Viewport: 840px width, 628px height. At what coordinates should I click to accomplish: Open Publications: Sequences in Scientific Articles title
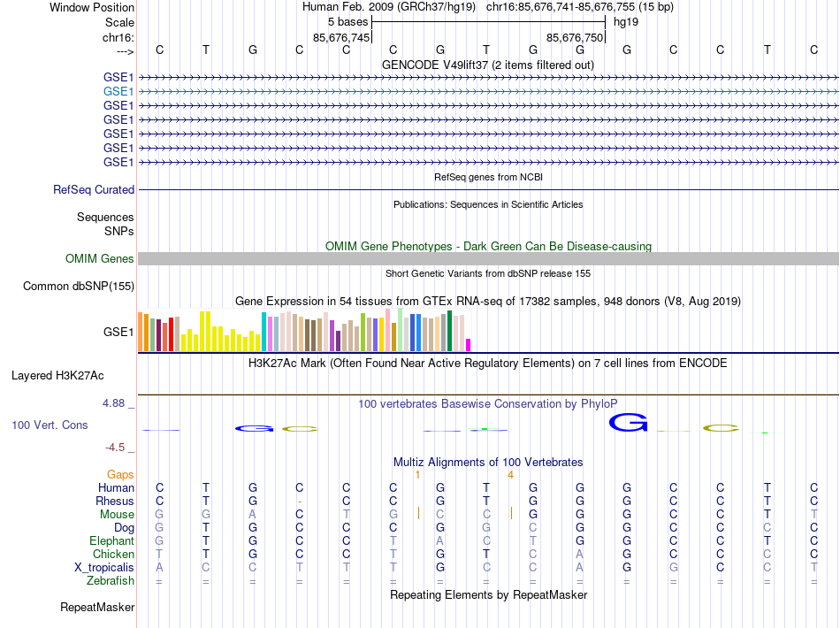coord(488,204)
